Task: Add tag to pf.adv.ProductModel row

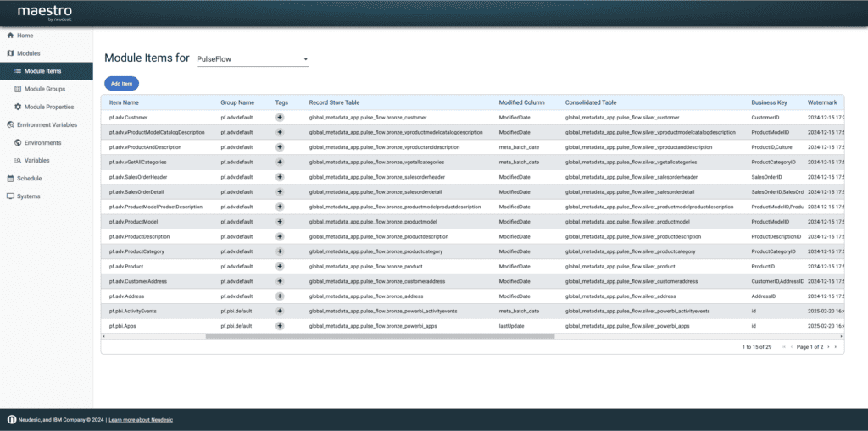Action: click(x=280, y=221)
